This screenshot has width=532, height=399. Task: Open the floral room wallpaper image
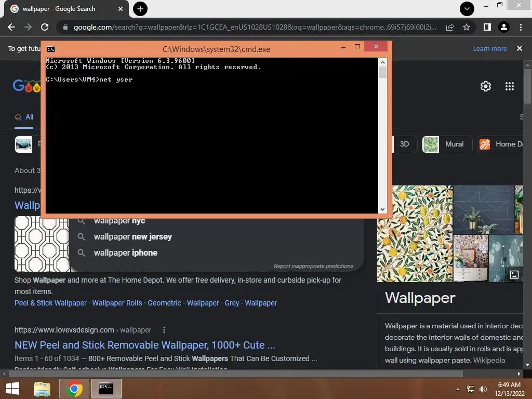pyautogui.click(x=471, y=258)
